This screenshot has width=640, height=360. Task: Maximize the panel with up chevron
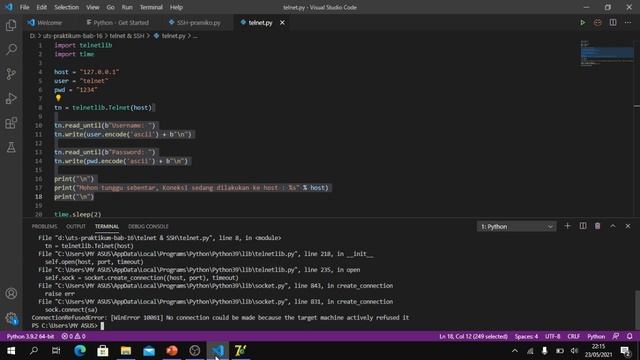click(613, 226)
